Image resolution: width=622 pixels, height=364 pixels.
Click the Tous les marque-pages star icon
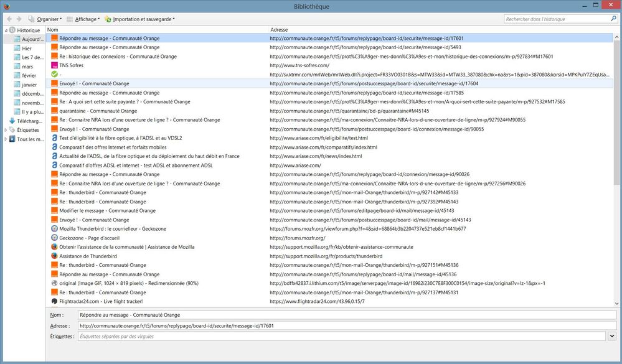[12, 139]
